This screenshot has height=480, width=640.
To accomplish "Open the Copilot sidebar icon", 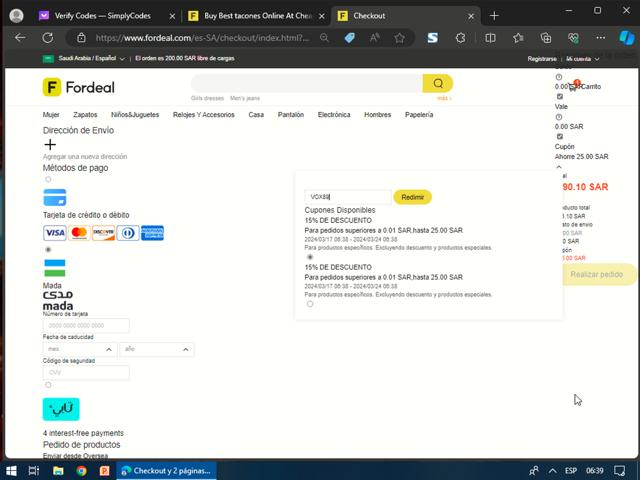I will [x=627, y=38].
